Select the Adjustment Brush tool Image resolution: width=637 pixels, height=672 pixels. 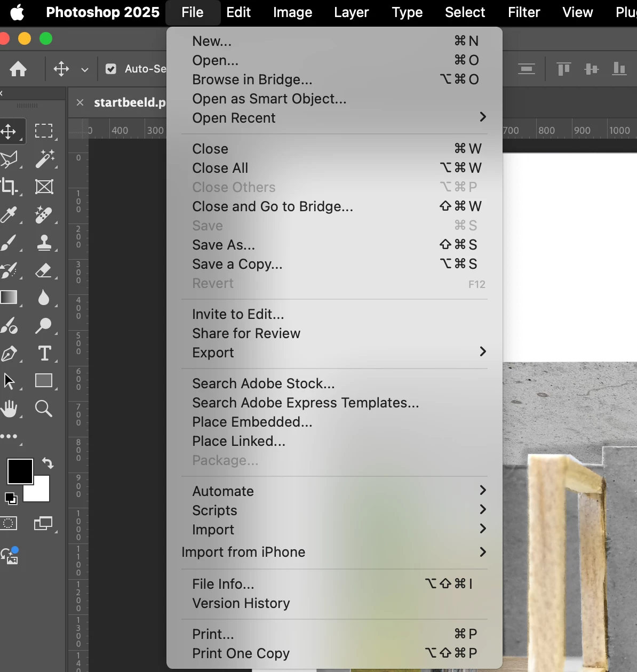[9, 325]
